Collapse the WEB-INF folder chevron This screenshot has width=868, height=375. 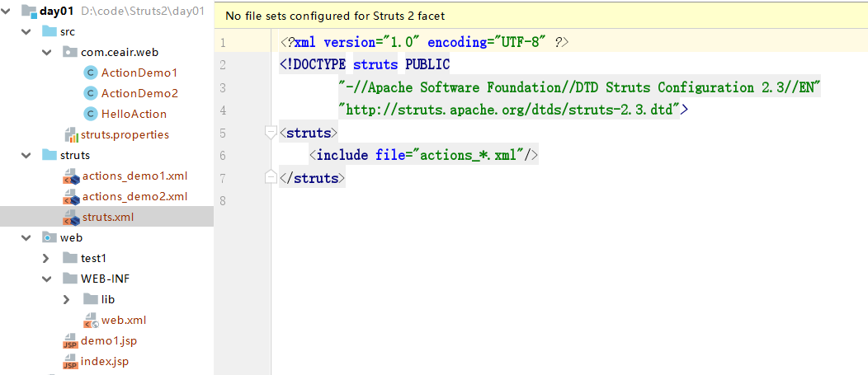pyautogui.click(x=46, y=279)
